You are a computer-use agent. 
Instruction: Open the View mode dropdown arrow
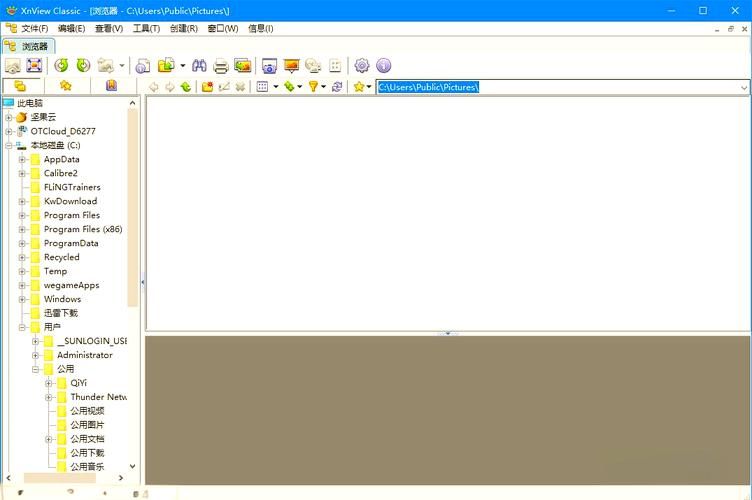pyautogui.click(x=276, y=87)
